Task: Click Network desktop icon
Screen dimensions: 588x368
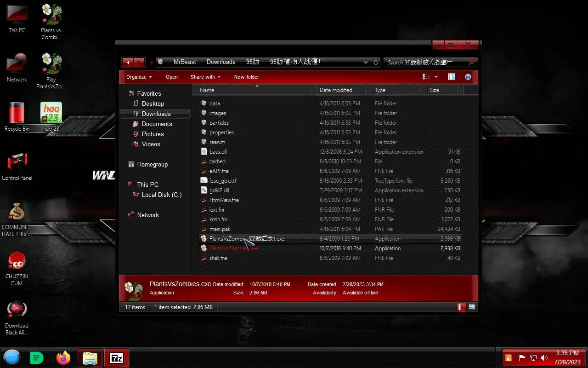Action: 17,68
